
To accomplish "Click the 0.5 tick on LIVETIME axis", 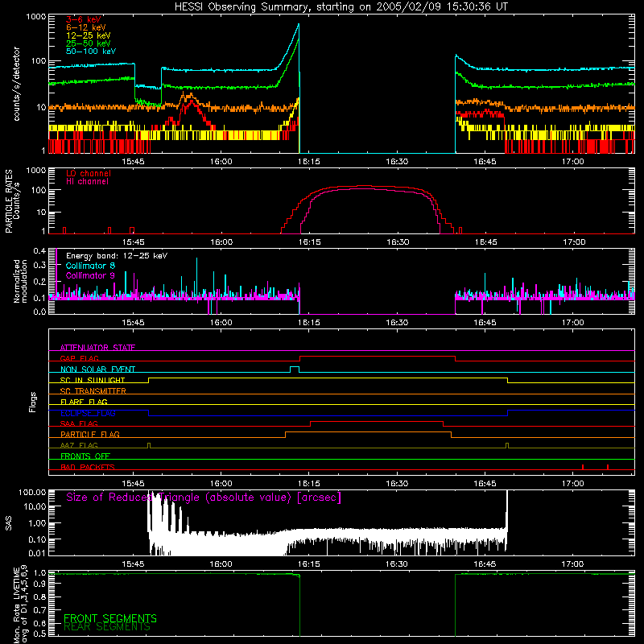I will tap(39, 634).
